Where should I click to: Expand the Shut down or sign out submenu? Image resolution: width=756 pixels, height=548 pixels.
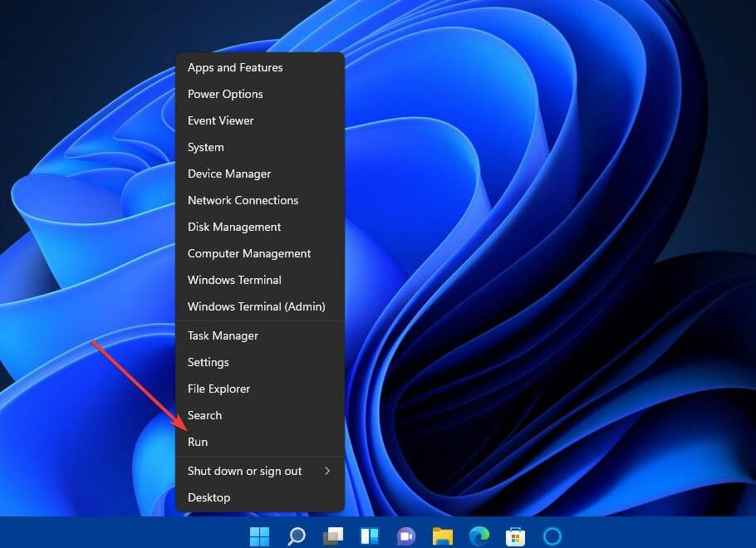243,471
